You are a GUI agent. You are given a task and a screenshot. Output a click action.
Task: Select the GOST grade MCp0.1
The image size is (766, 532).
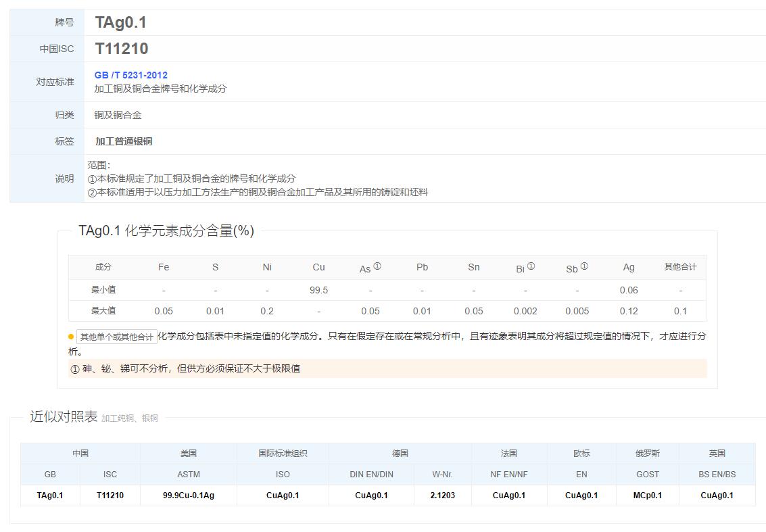click(647, 495)
